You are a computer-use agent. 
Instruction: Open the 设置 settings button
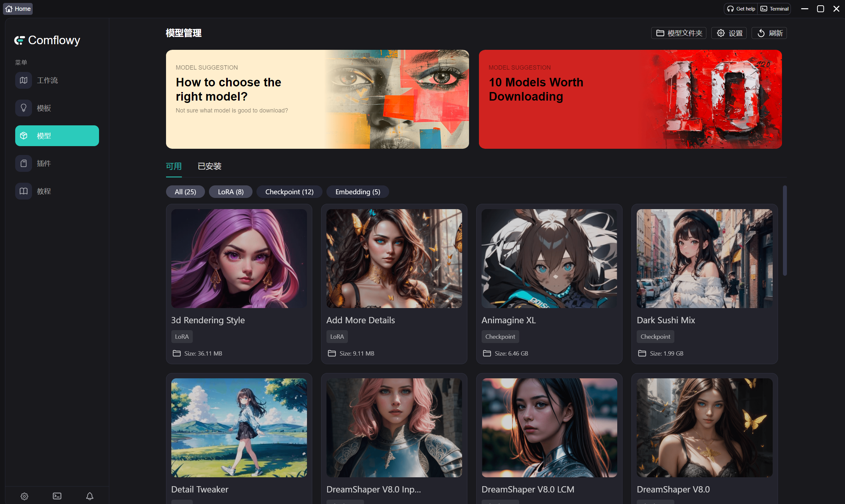[729, 33]
